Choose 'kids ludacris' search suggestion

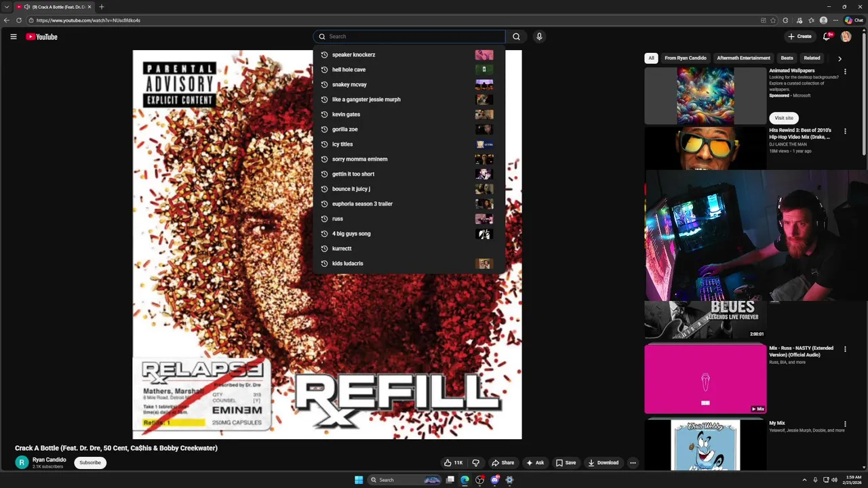(409, 264)
